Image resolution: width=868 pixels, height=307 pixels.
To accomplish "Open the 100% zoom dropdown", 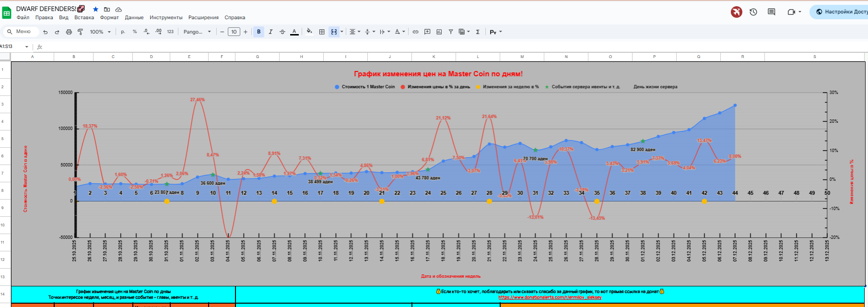I will tap(100, 32).
